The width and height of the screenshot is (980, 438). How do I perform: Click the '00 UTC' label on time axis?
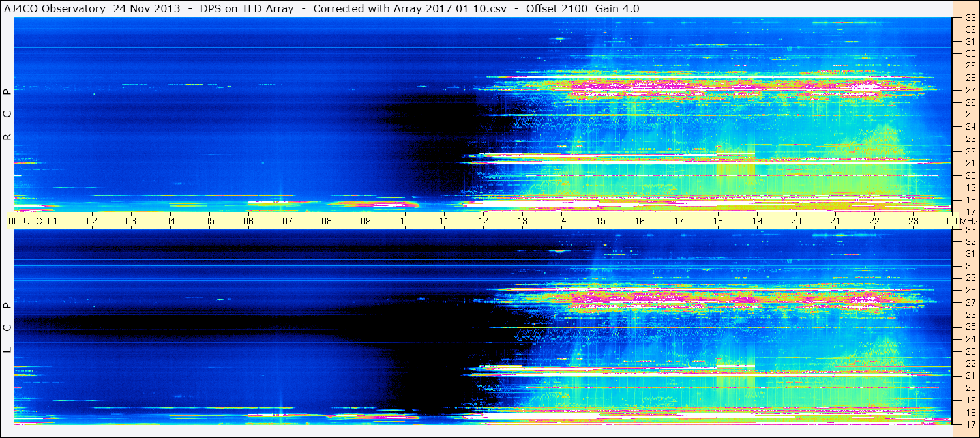(x=25, y=221)
